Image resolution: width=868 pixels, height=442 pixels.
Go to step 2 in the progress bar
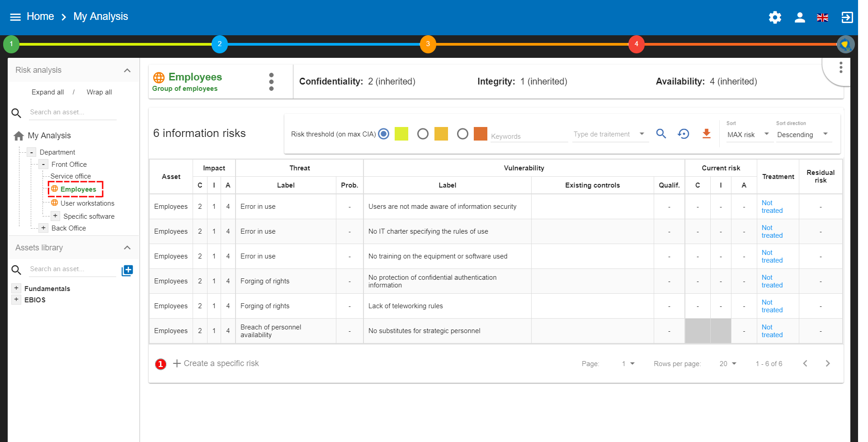(x=220, y=44)
